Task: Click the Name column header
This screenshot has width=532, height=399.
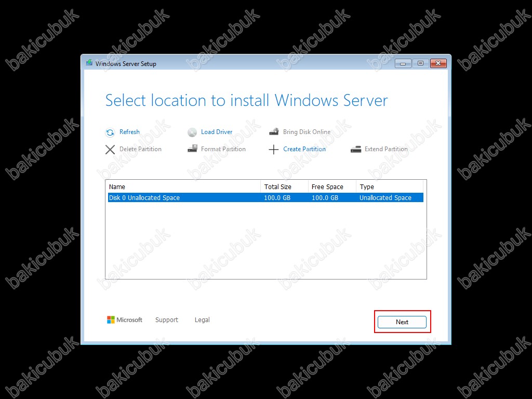Action: [183, 187]
